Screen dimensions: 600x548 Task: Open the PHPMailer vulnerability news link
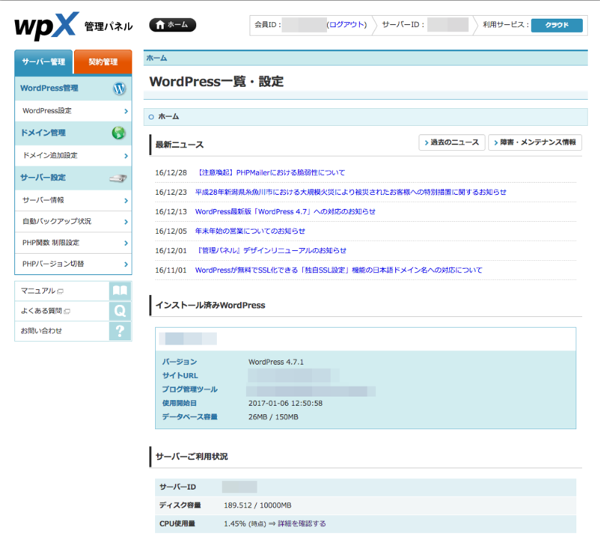coord(271,173)
